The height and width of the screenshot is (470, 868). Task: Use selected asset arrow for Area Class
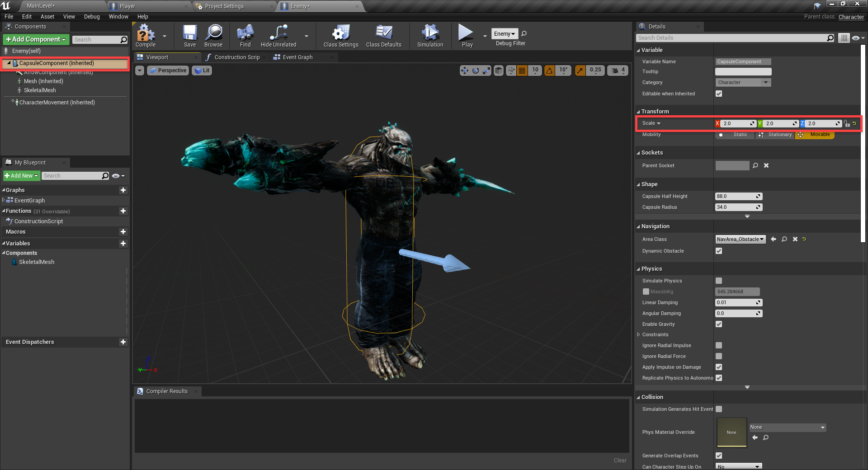(774, 239)
